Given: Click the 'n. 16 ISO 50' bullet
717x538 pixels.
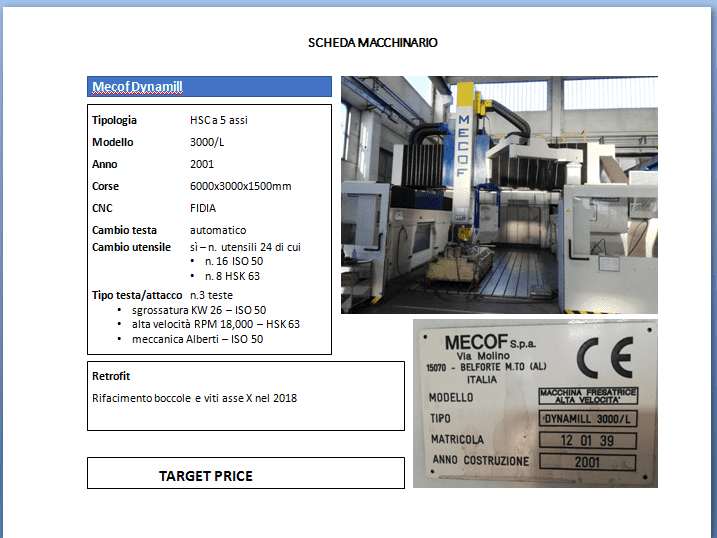Looking at the screenshot, I should pos(234,261).
